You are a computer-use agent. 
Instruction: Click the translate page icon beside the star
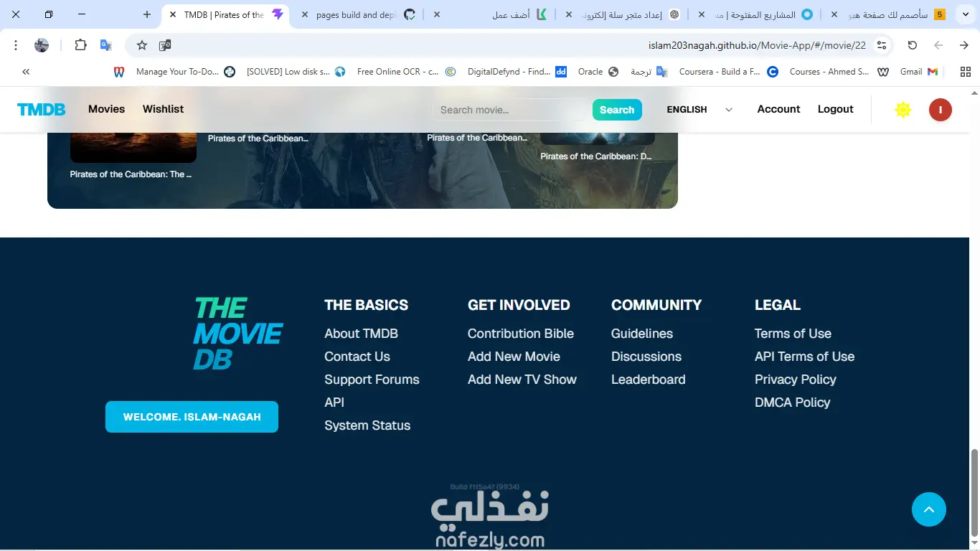point(165,45)
